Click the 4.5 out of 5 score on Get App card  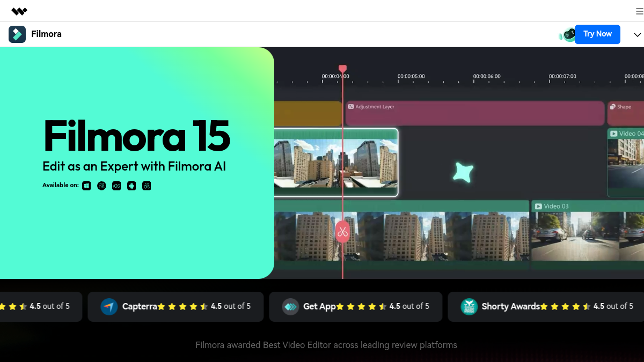pos(409,306)
